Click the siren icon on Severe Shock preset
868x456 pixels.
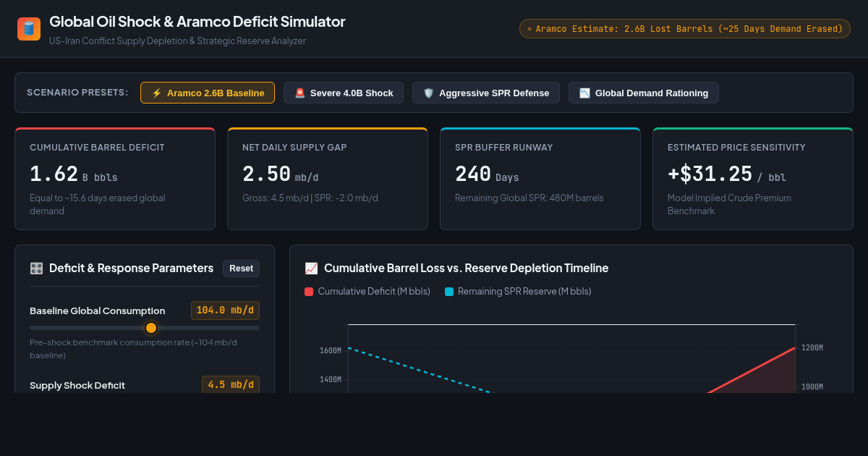click(300, 93)
